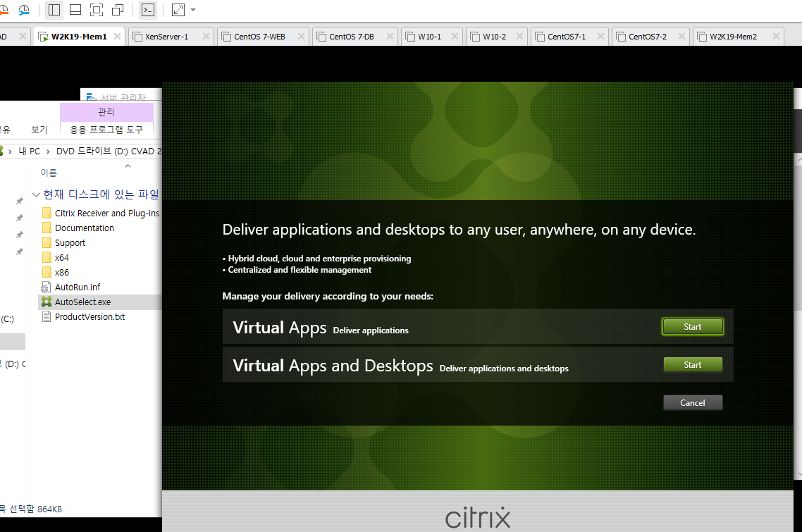The height and width of the screenshot is (532, 802).
Task: Select the x86 folder
Action: pos(62,273)
